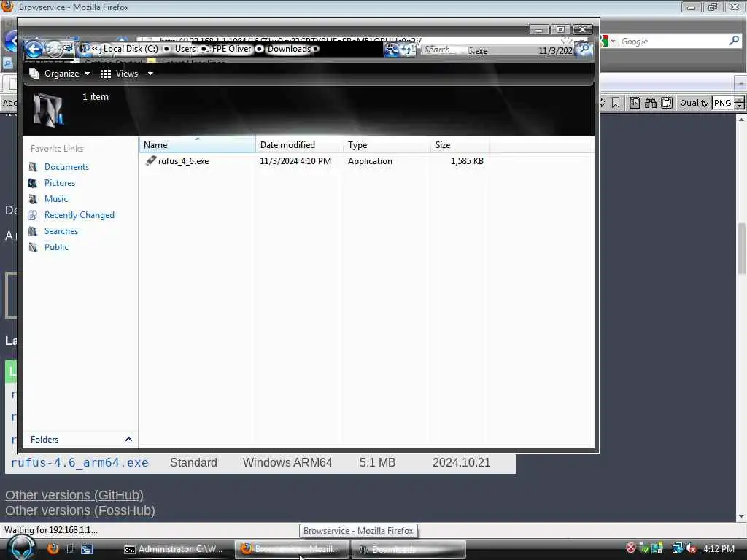Click the Start orb on the taskbar
This screenshot has width=747, height=560.
click(x=21, y=548)
